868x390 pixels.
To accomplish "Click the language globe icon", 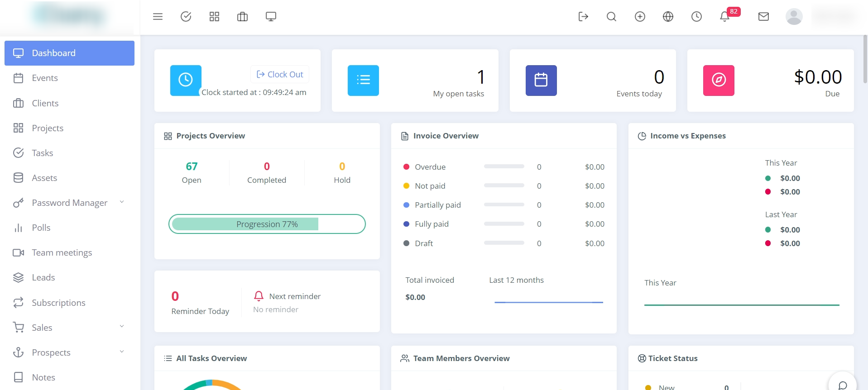I will [x=668, y=17].
